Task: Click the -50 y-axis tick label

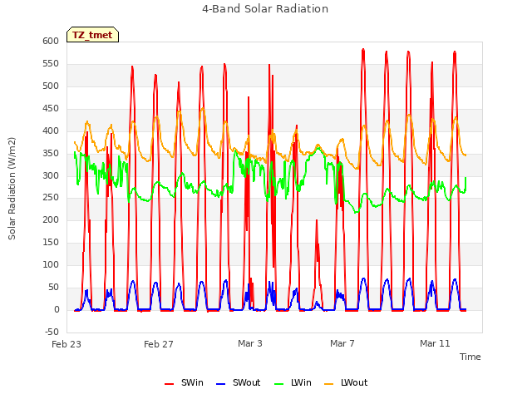Action: [52, 332]
